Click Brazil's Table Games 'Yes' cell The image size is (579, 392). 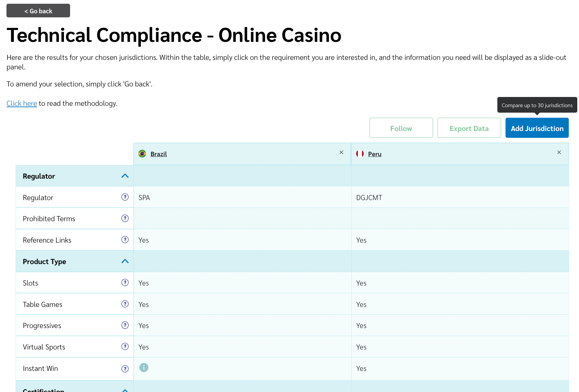[x=242, y=304]
